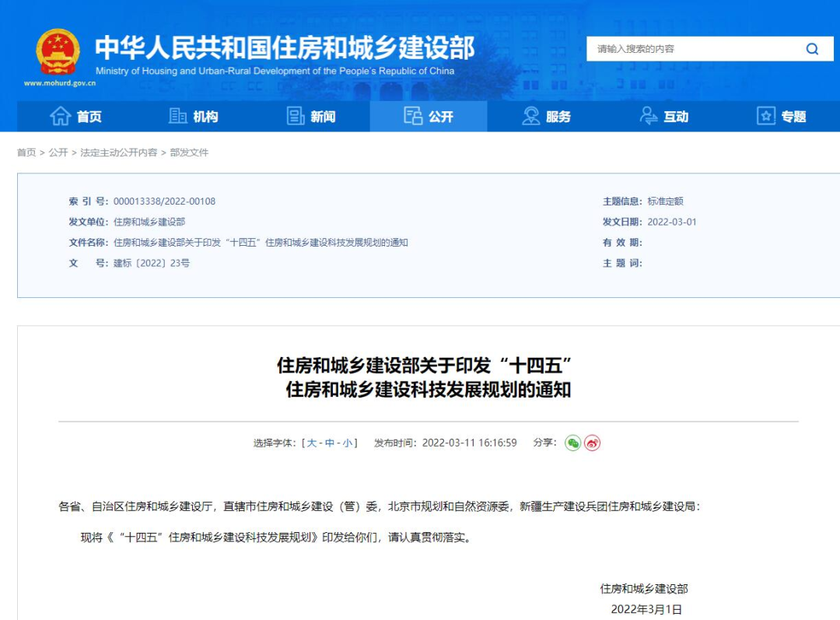The height and width of the screenshot is (620, 840).
Task: Click the search magnifier icon
Action: 813,48
